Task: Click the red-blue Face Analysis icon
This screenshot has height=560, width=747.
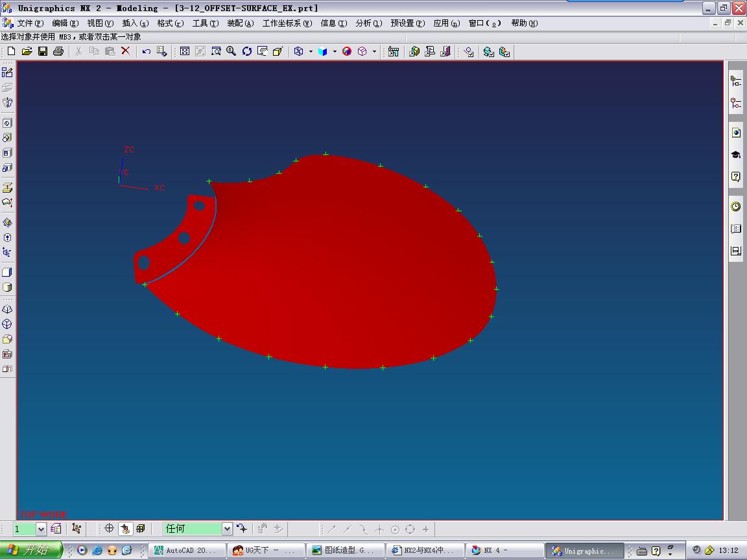Action: click(x=347, y=51)
